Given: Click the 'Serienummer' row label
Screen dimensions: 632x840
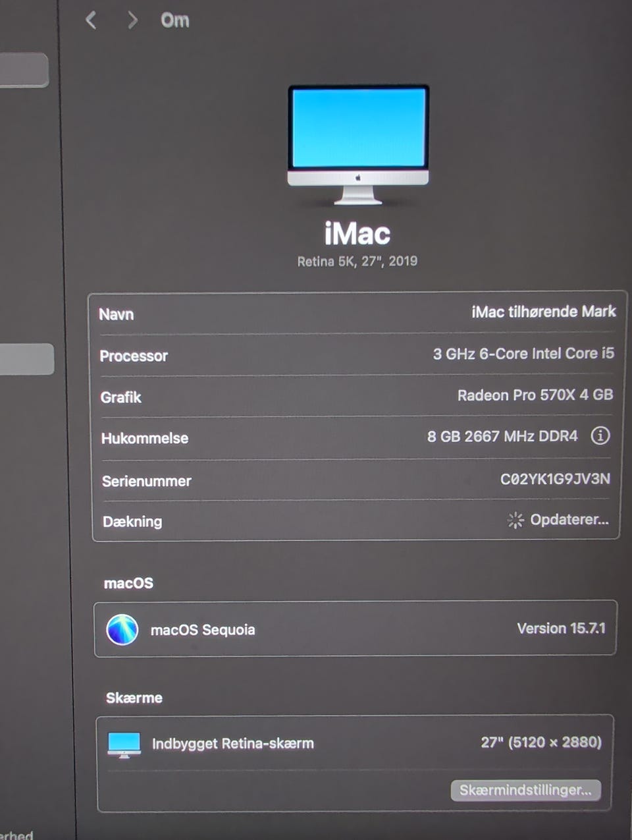Looking at the screenshot, I should [x=147, y=482].
